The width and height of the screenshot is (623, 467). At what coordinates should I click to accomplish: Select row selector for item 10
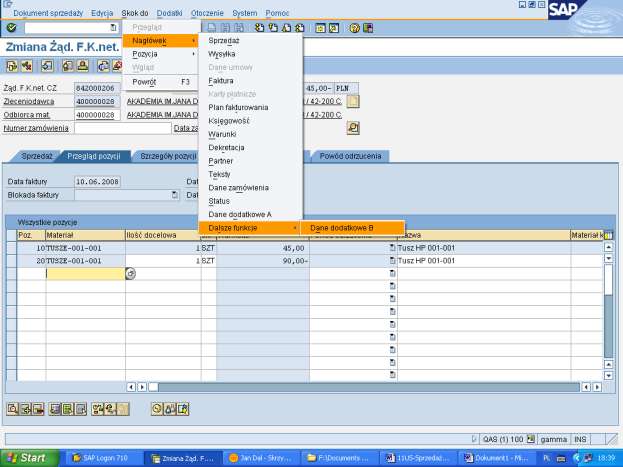tap(12, 248)
